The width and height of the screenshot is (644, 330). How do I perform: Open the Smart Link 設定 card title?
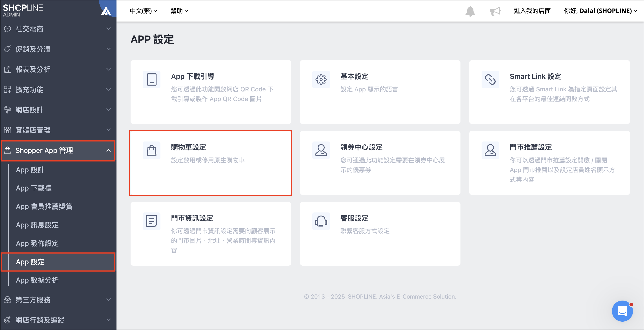(x=535, y=76)
